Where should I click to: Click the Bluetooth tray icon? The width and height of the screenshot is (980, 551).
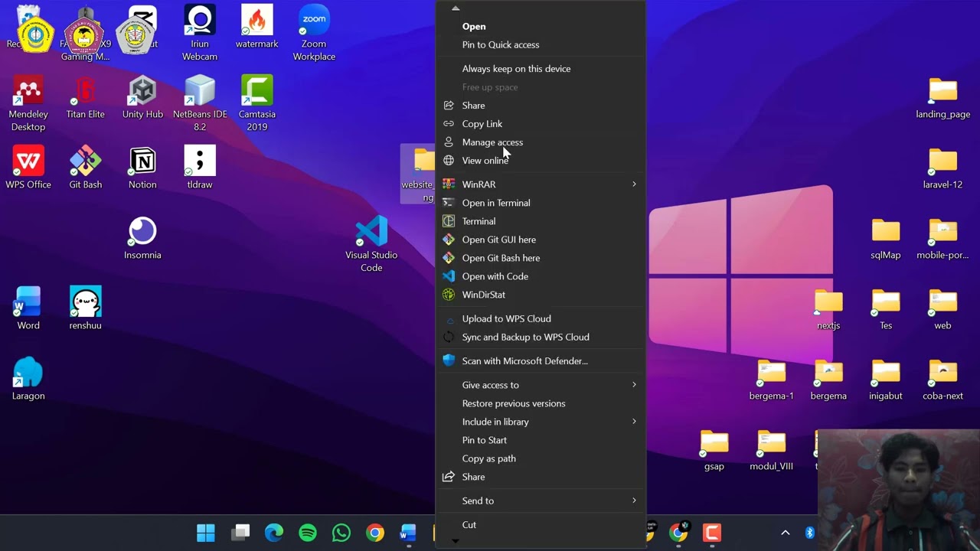(x=809, y=533)
